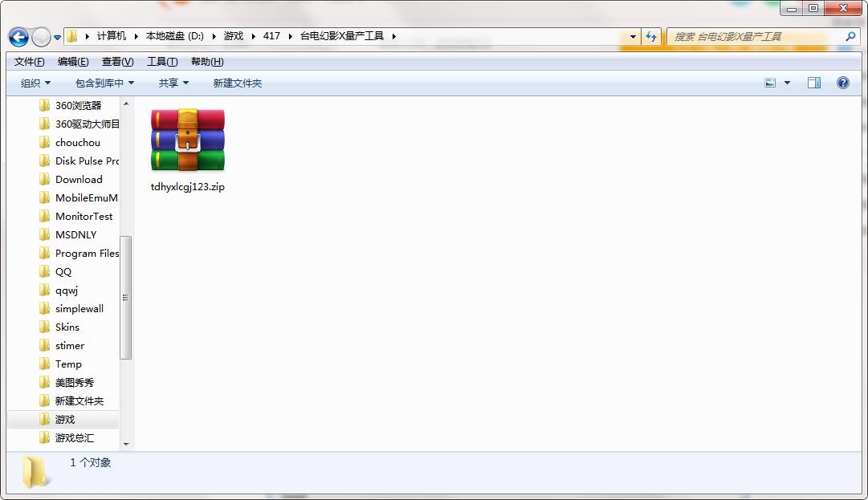Open the 编辑(E) menu
The image size is (868, 500).
[73, 61]
